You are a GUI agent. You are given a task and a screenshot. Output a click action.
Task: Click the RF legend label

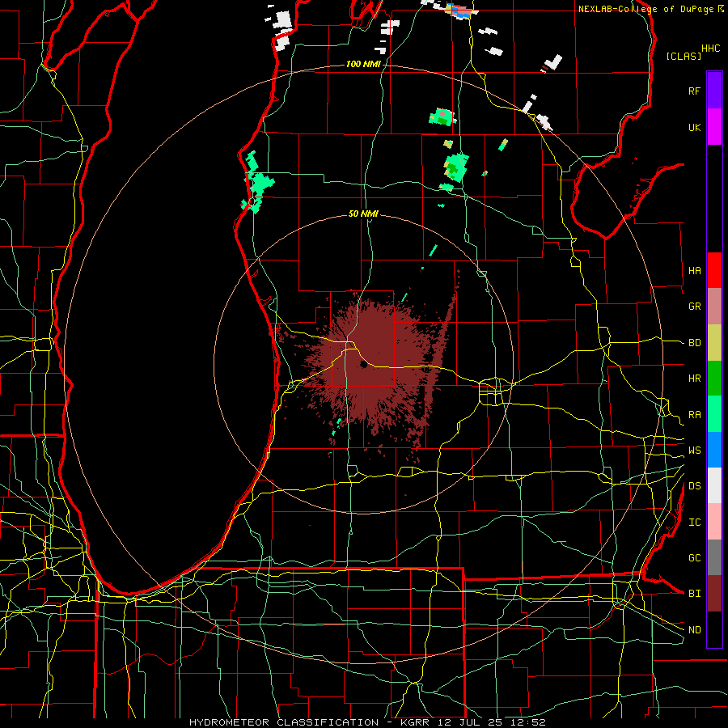pyautogui.click(x=694, y=91)
